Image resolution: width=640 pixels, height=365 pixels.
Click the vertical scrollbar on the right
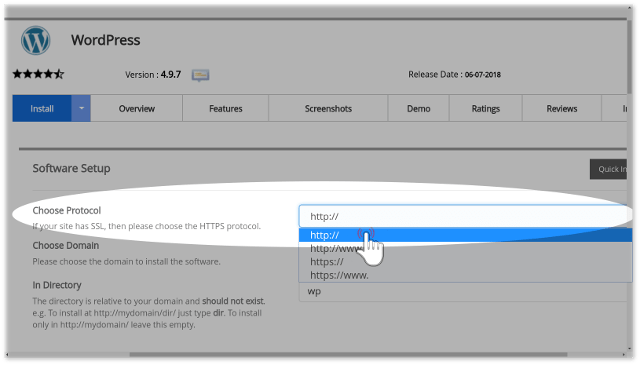pos(630,57)
